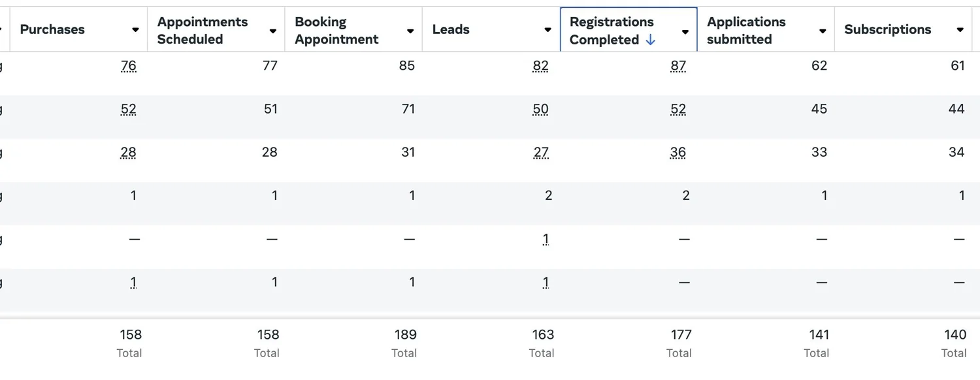Open the Subscriptions column dropdown
Image resolution: width=980 pixels, height=380 pixels.
tap(960, 29)
